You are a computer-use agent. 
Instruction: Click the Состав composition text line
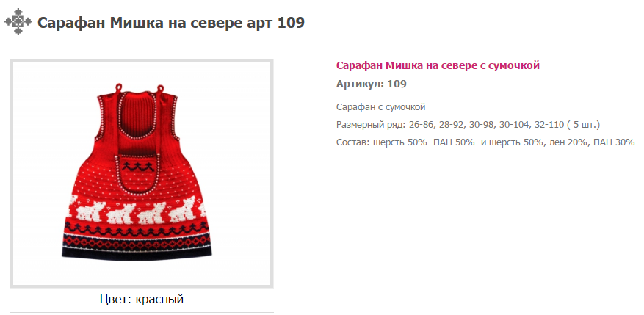pos(485,142)
